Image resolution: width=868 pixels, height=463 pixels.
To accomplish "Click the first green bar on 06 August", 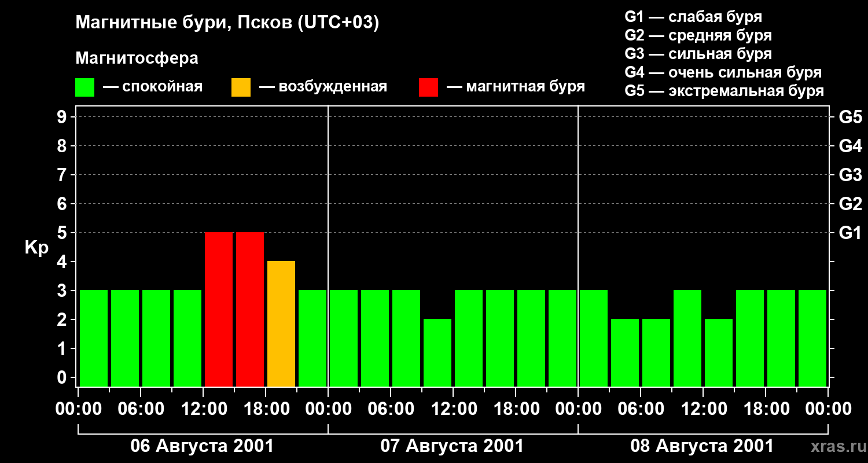I will click(x=94, y=338).
